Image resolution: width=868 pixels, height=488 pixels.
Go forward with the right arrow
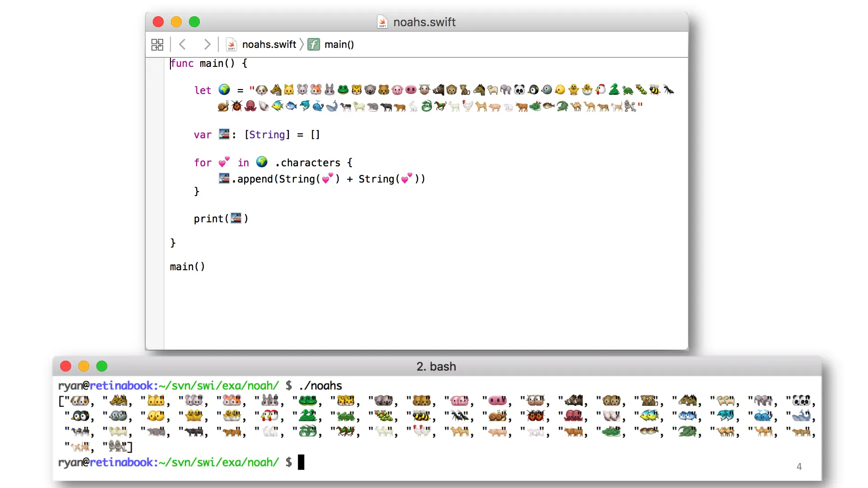pos(207,44)
